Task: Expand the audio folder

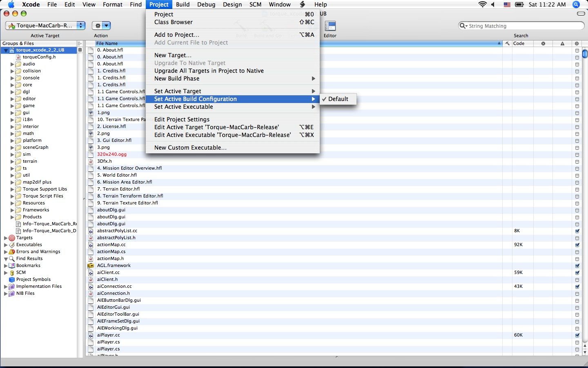Action: (x=12, y=64)
